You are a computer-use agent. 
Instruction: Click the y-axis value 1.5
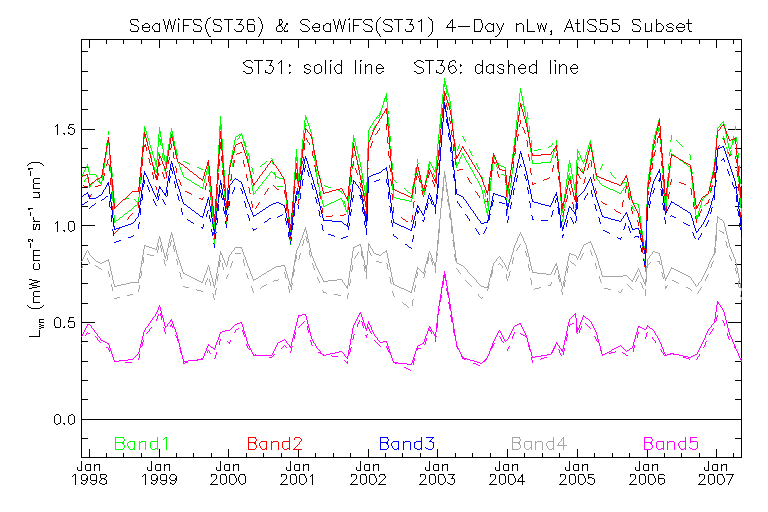tap(65, 129)
